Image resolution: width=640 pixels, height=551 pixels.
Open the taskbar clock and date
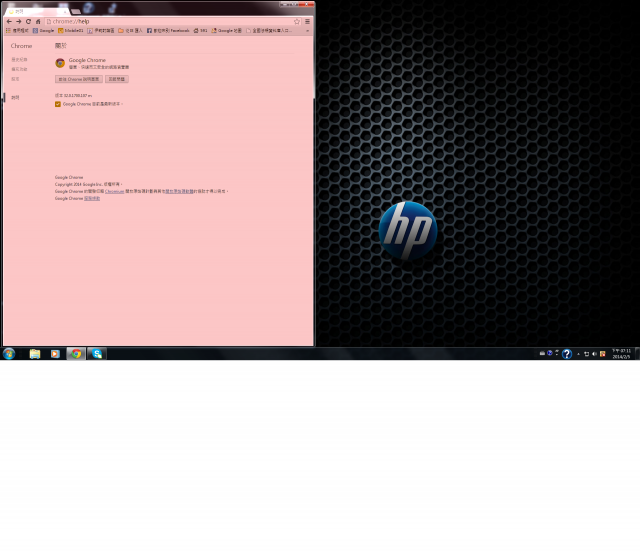[x=621, y=353]
